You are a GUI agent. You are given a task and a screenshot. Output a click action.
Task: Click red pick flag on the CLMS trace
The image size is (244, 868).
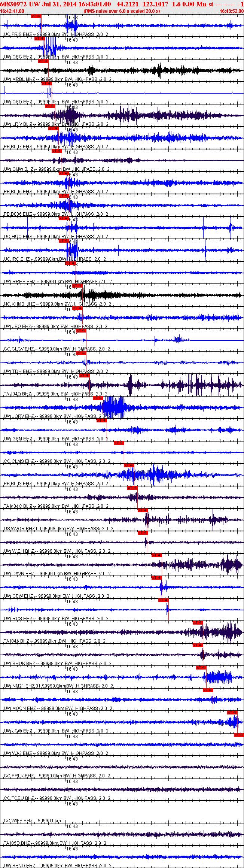click(119, 443)
